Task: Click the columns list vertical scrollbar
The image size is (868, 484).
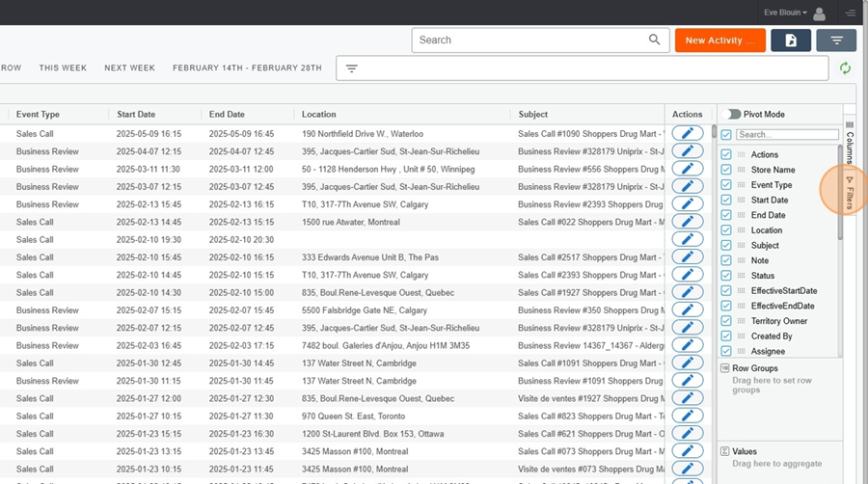Action: point(840,192)
